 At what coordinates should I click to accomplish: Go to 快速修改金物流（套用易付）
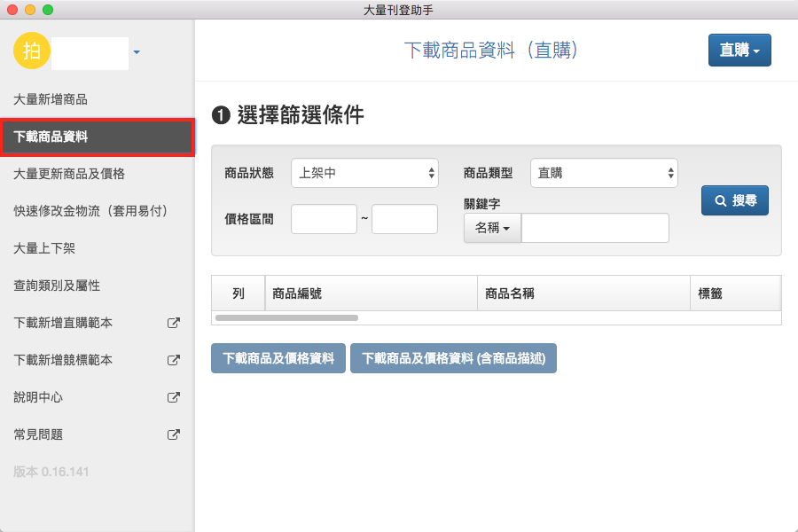click(x=90, y=211)
